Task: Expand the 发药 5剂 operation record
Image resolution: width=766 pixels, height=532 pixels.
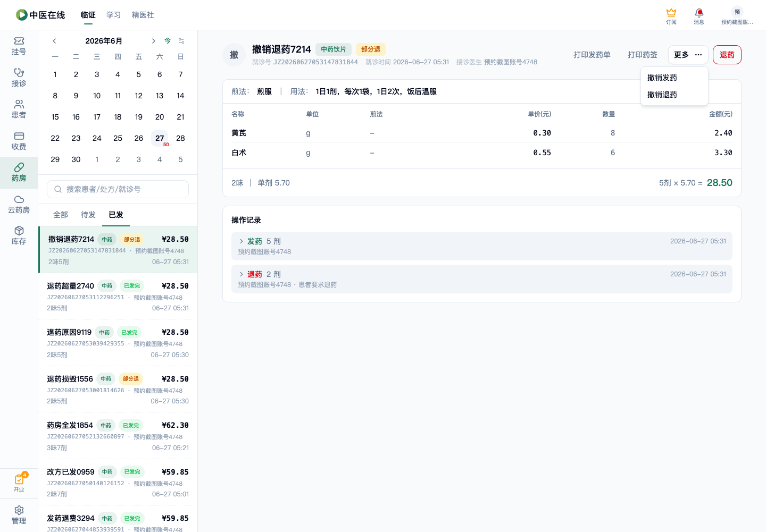Action: click(x=482, y=246)
